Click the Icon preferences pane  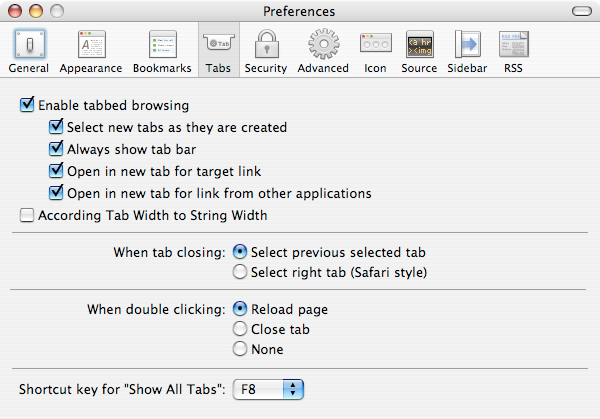375,50
